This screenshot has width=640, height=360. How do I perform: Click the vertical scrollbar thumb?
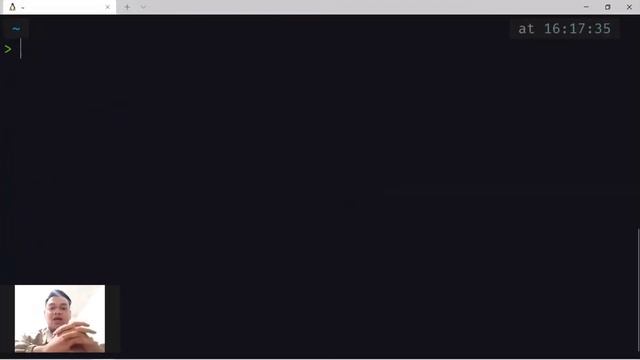point(638,292)
